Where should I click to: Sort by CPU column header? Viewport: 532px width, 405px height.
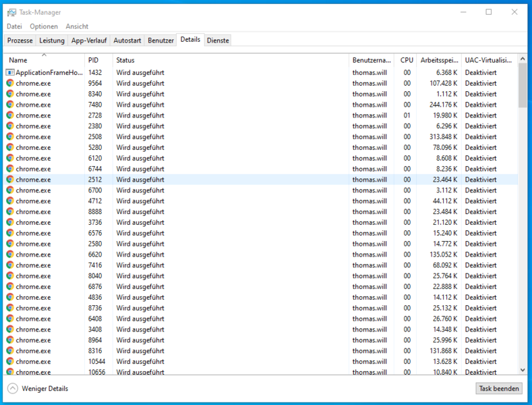pyautogui.click(x=407, y=60)
